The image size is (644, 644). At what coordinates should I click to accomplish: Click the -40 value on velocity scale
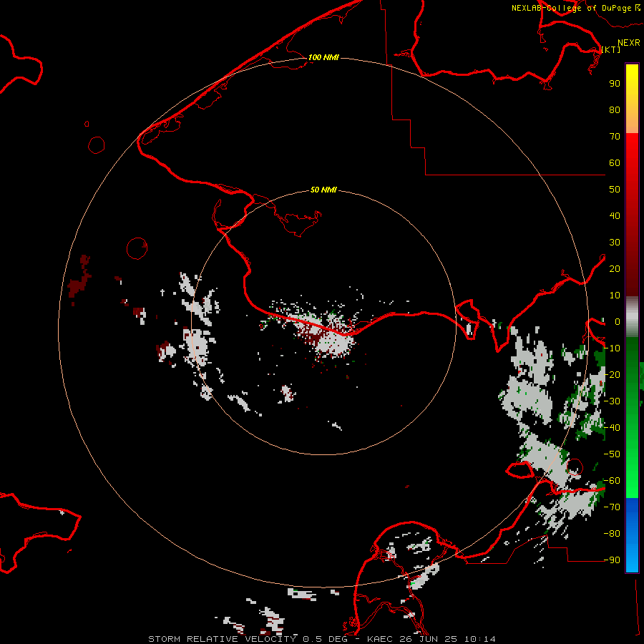tap(612, 428)
